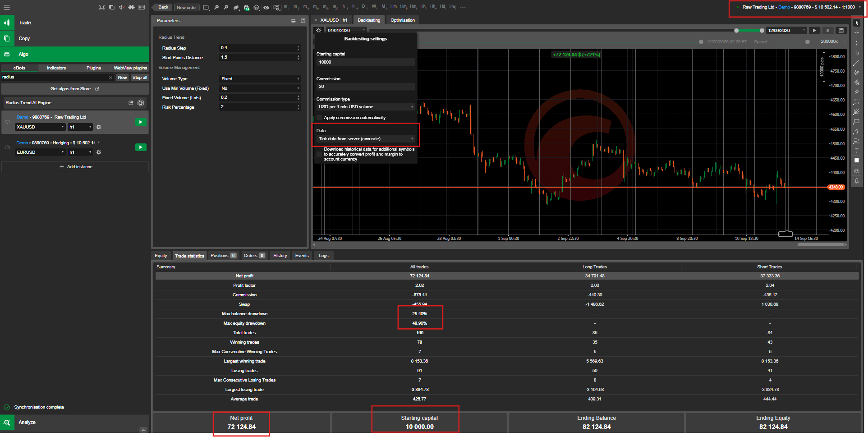The width and height of the screenshot is (868, 437).
Task: Open the hamburger main menu
Action: pos(7,7)
